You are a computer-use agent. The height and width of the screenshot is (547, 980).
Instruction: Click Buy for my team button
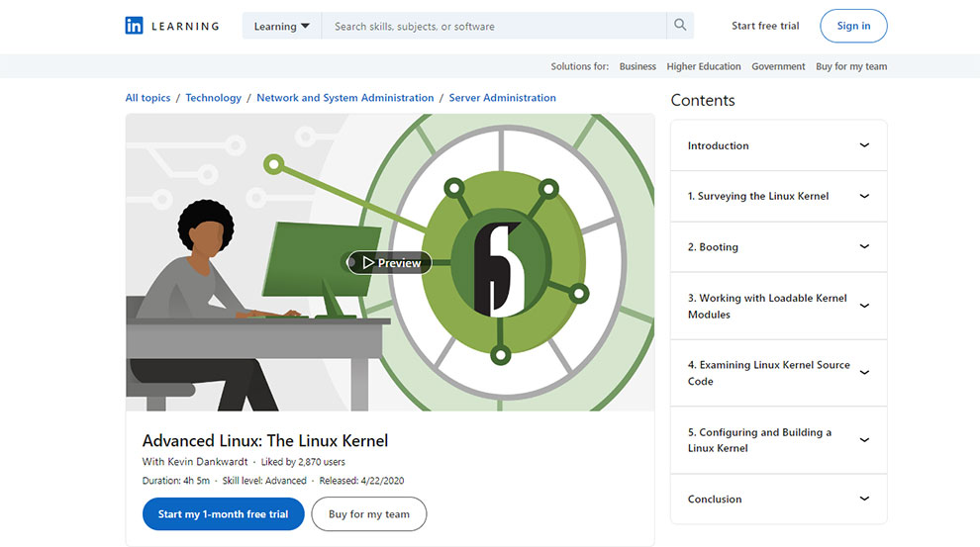(368, 514)
